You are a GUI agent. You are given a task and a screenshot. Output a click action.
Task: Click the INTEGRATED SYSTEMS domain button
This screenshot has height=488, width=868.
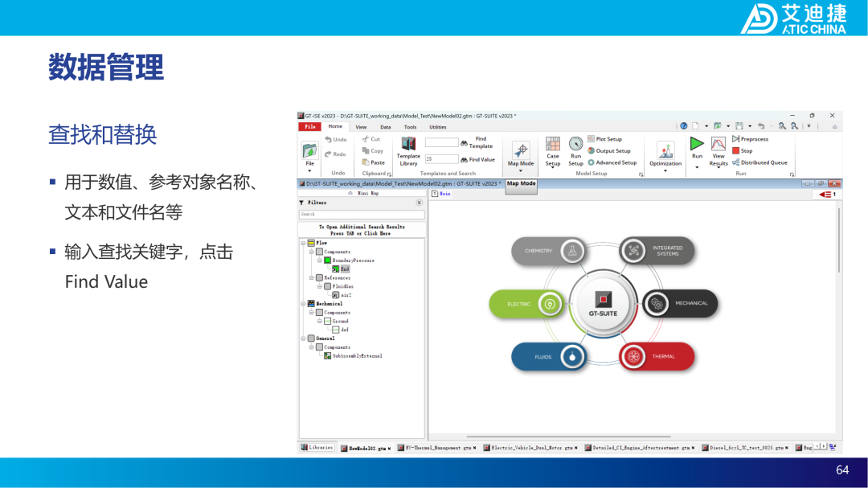point(657,251)
